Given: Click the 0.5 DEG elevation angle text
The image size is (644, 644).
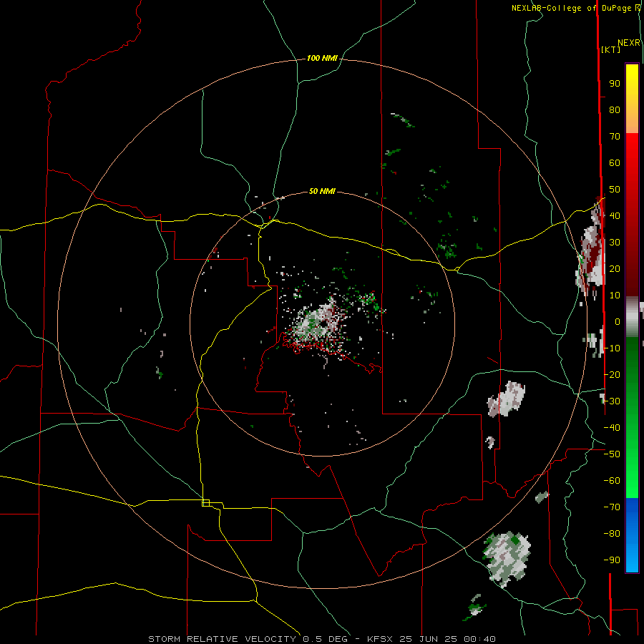Looking at the screenshot, I should pyautogui.click(x=325, y=639).
